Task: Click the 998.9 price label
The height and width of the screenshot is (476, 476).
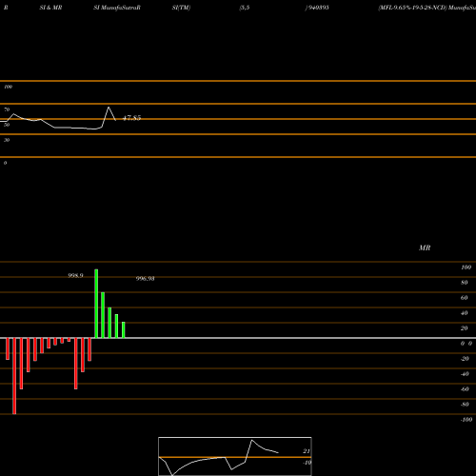Action: (x=75, y=275)
